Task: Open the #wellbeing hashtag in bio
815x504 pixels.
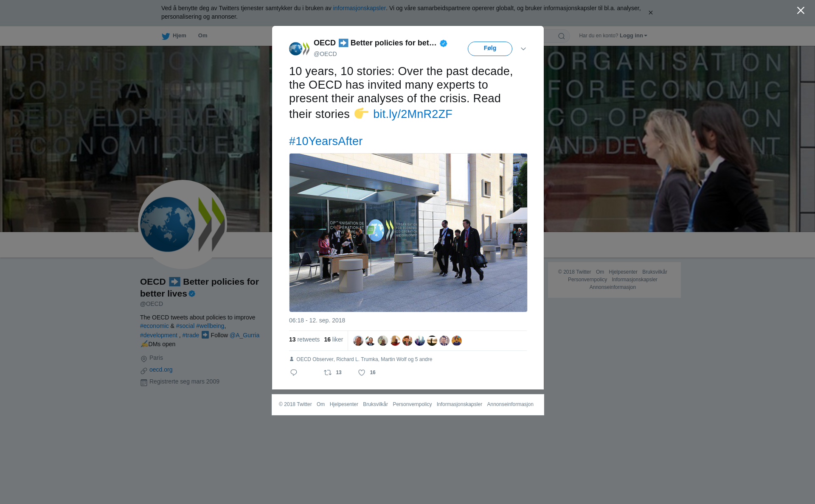Action: point(210,326)
